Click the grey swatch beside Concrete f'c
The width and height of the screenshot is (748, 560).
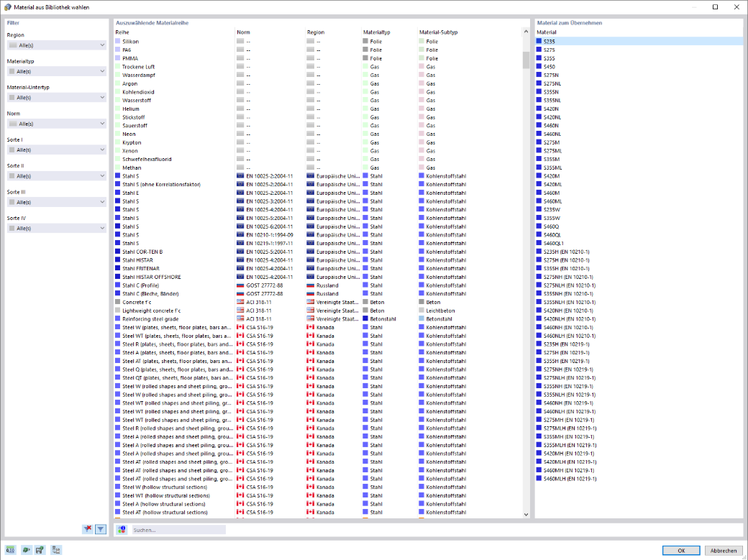pyautogui.click(x=118, y=302)
